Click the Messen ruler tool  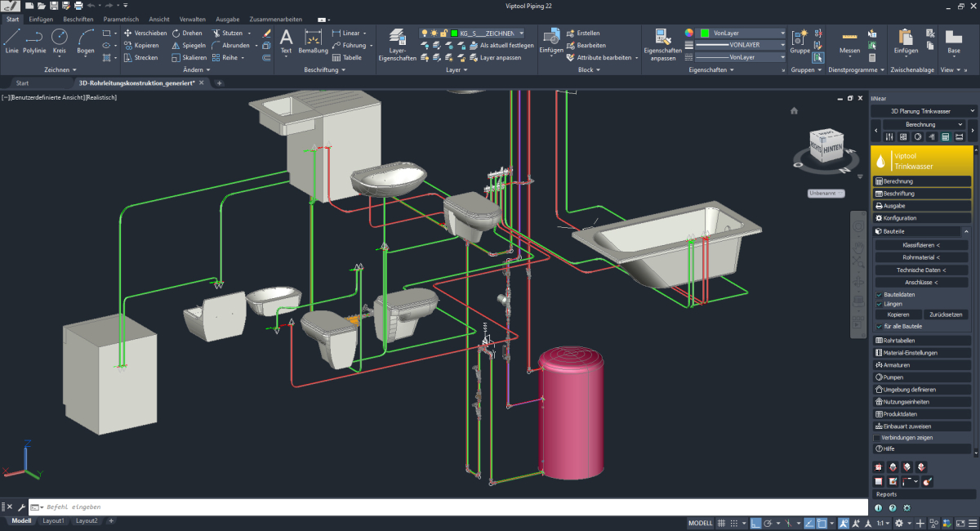849,41
